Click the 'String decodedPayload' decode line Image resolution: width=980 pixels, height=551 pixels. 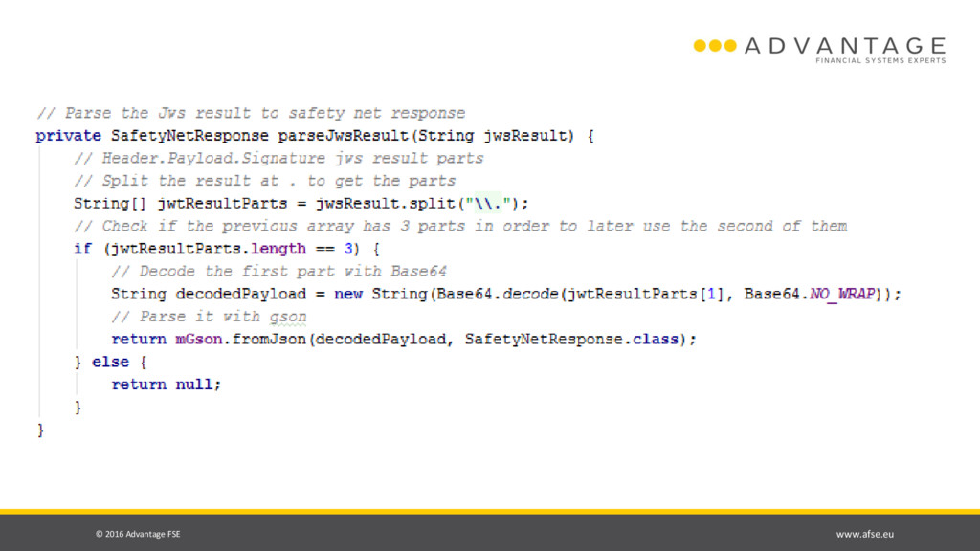[506, 295]
